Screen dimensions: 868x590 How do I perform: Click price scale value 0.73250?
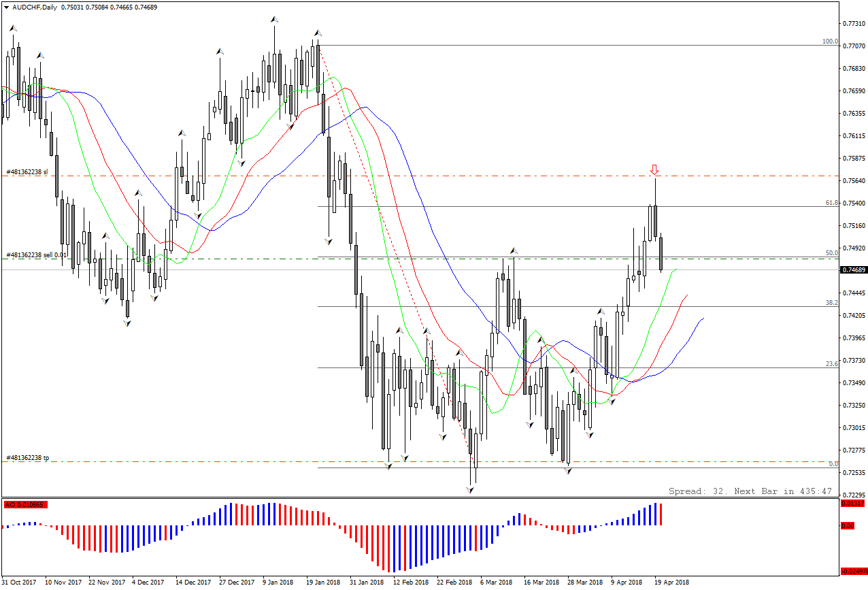point(854,406)
